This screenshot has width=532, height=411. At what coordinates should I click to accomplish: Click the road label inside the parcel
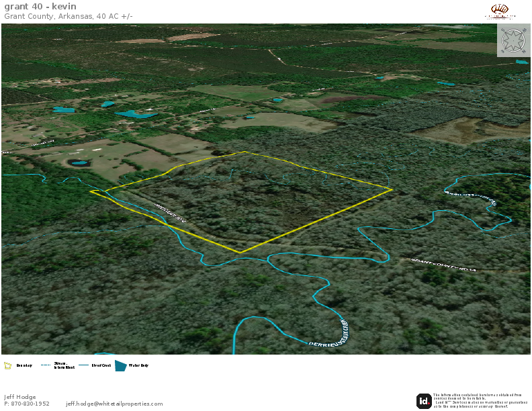pyautogui.click(x=169, y=211)
